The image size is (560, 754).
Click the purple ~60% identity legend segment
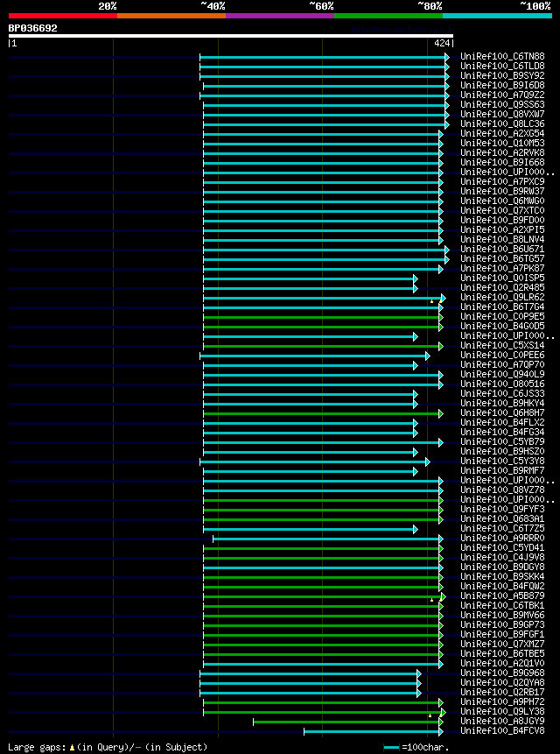(280, 16)
